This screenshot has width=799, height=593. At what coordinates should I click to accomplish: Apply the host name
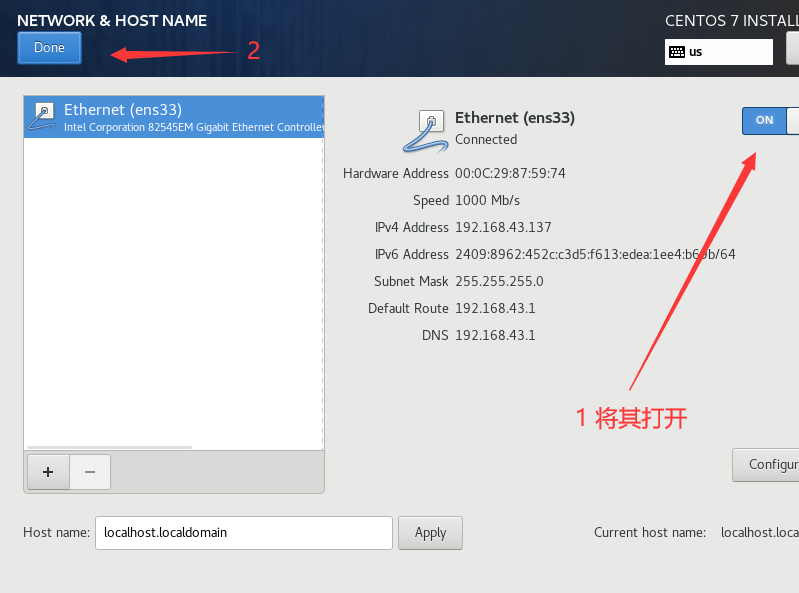point(431,533)
